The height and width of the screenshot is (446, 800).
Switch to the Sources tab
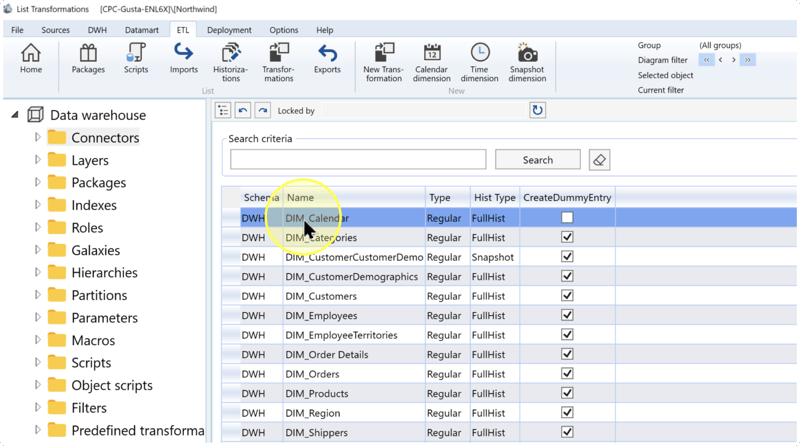[x=56, y=30]
